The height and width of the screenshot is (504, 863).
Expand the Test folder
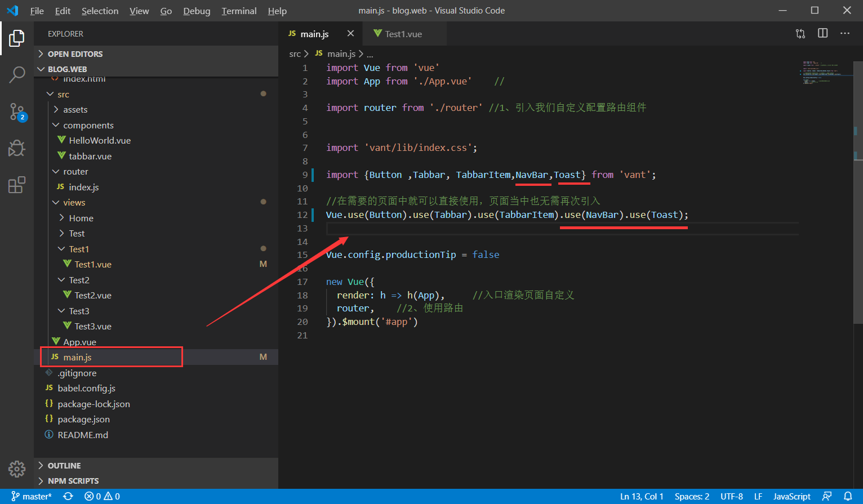[156, 233]
